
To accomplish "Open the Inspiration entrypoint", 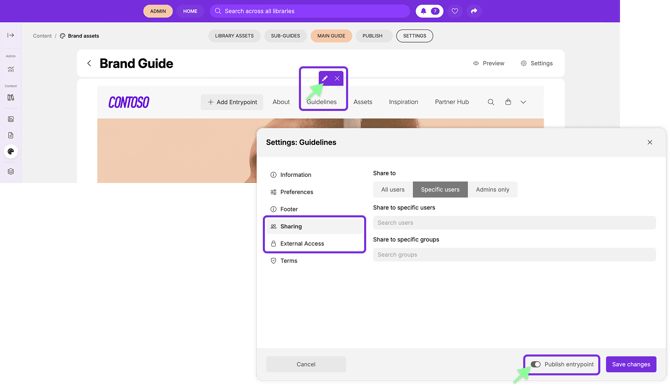I will (403, 102).
